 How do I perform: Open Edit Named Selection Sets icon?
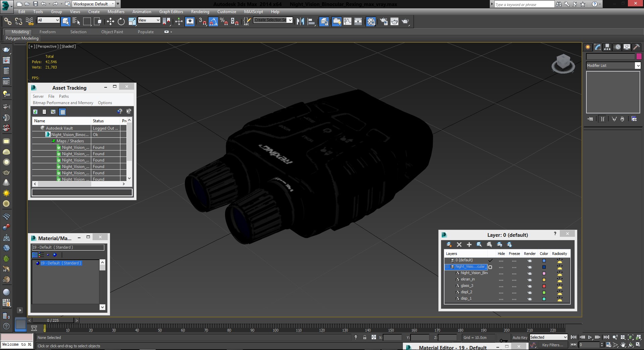coord(247,21)
